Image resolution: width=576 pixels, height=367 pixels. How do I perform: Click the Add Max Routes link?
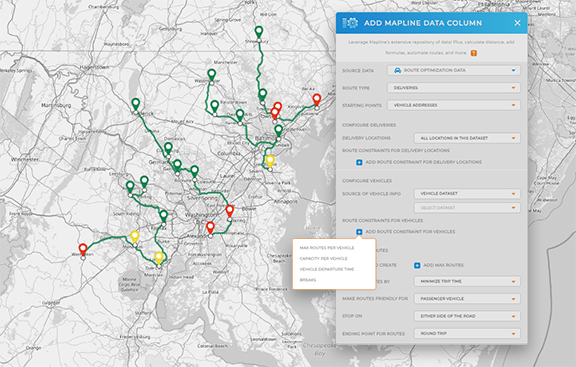pyautogui.click(x=443, y=265)
